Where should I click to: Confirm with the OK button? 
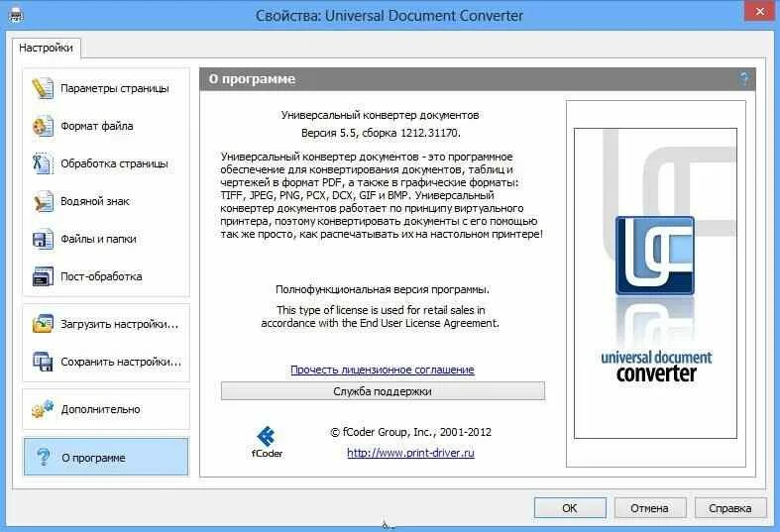click(570, 508)
